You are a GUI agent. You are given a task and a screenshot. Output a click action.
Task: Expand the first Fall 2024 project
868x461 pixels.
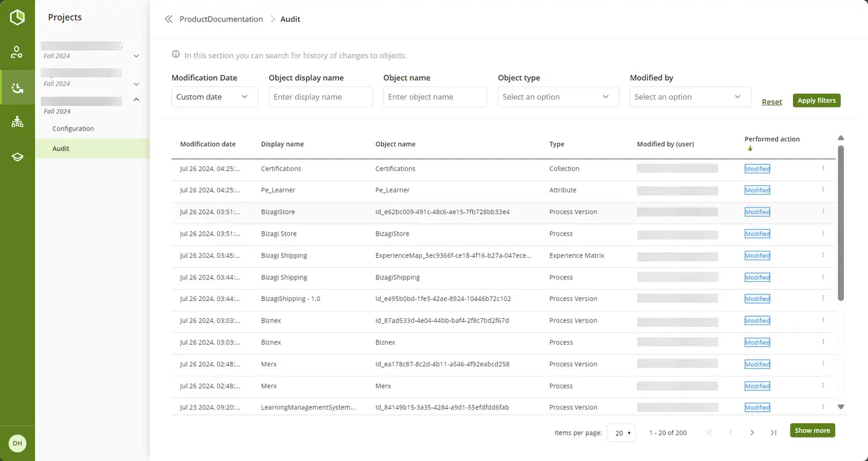[136, 56]
